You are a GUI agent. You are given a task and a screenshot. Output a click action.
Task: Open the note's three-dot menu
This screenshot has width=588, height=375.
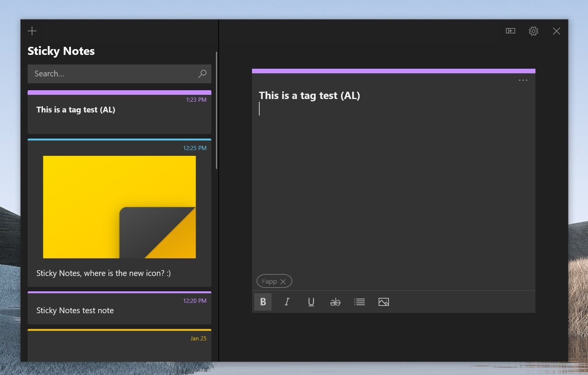coord(523,80)
